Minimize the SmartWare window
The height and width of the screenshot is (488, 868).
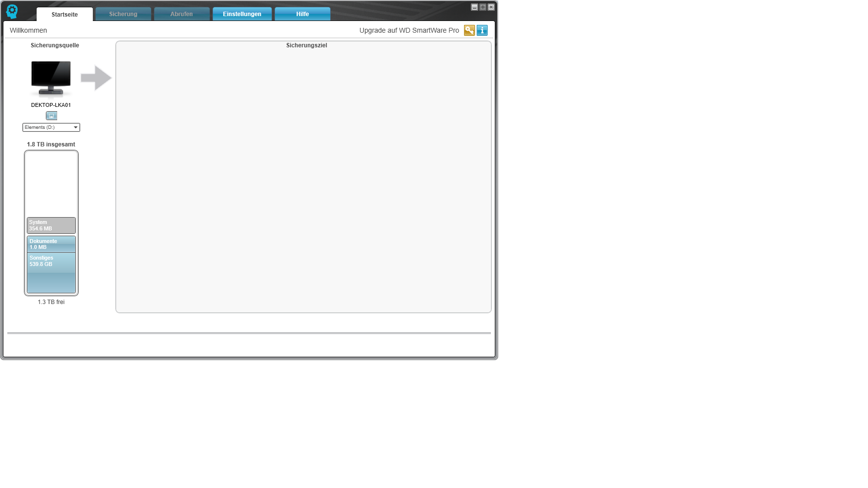474,7
